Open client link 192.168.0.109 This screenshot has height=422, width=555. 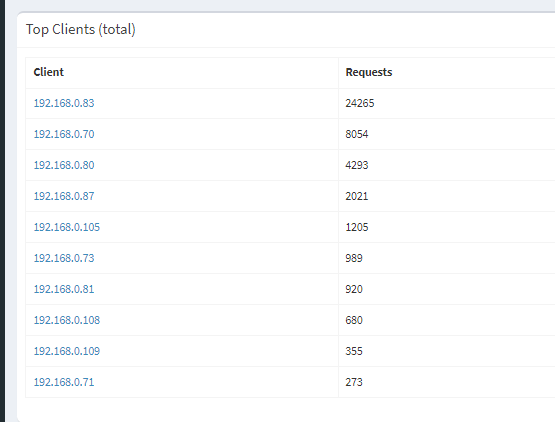tap(67, 351)
